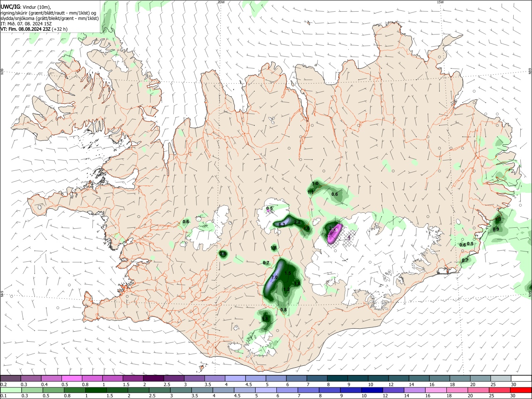Click lower legend swatch between 25 and 30
532x399 pixels.
[x=500, y=390]
